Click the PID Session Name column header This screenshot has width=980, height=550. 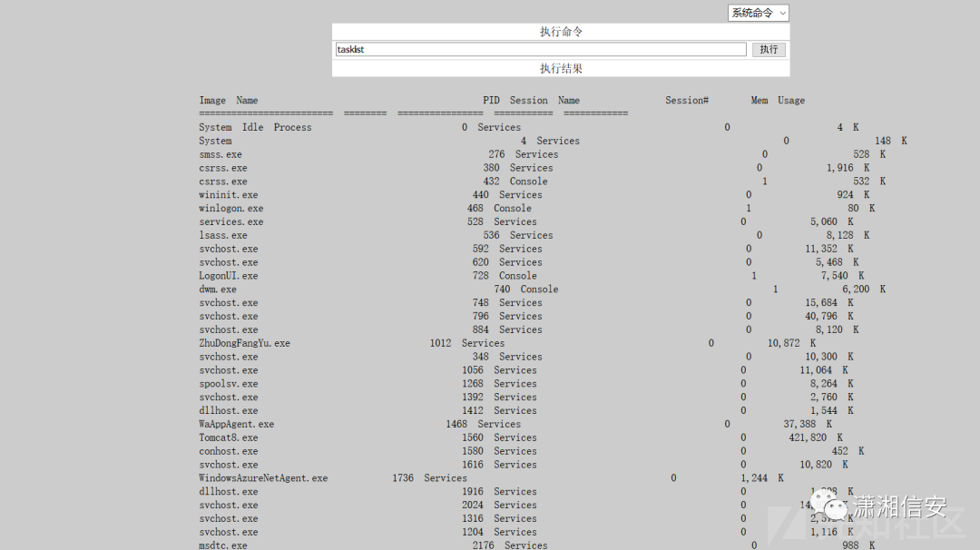(531, 100)
